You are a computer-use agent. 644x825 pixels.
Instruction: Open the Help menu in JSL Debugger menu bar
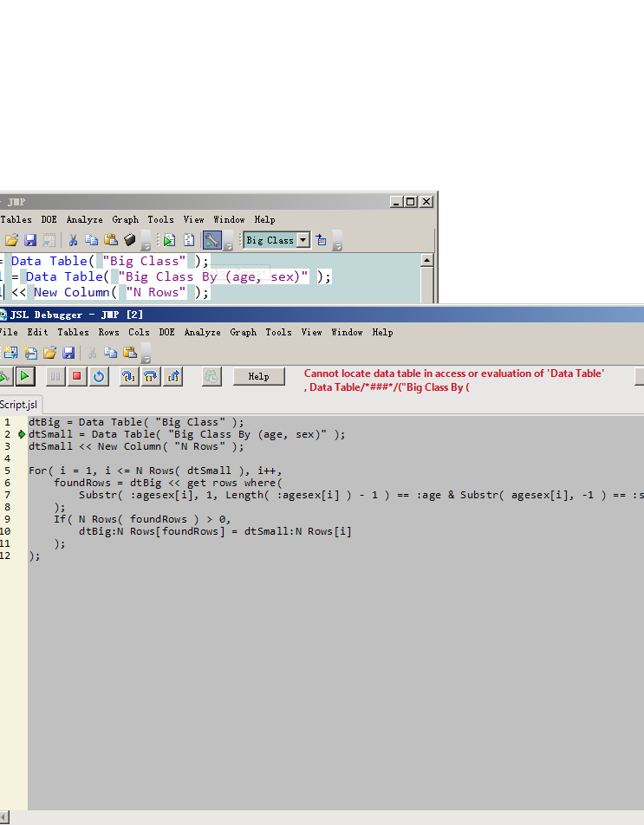pyautogui.click(x=382, y=332)
